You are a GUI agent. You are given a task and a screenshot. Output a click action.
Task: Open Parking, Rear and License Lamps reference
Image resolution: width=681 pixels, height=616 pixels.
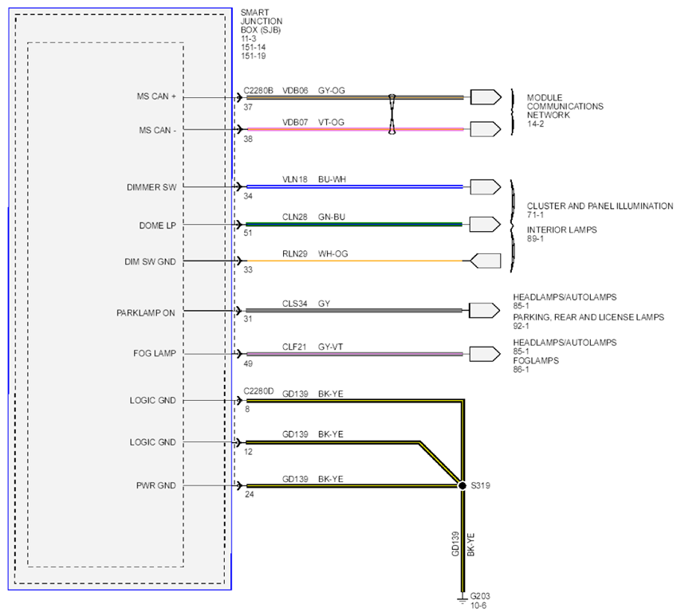tap(588, 317)
